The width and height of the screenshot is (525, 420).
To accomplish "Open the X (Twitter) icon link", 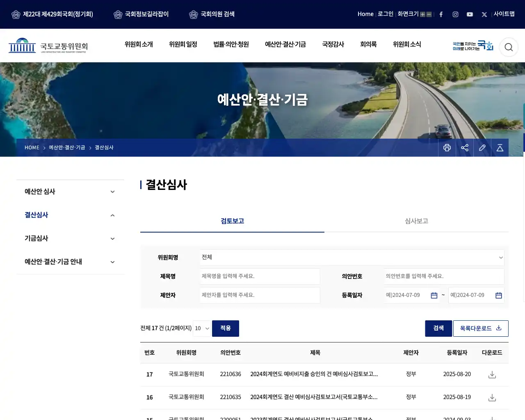I will 484,14.
